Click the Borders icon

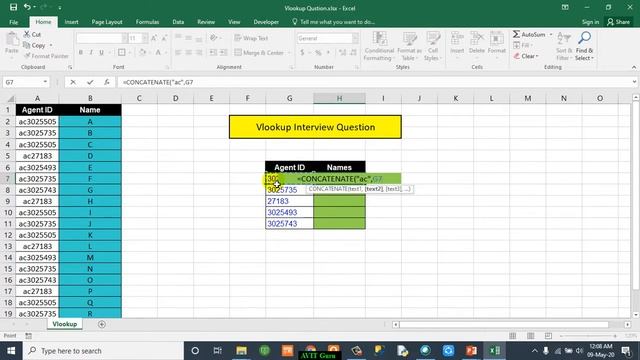coord(122,53)
